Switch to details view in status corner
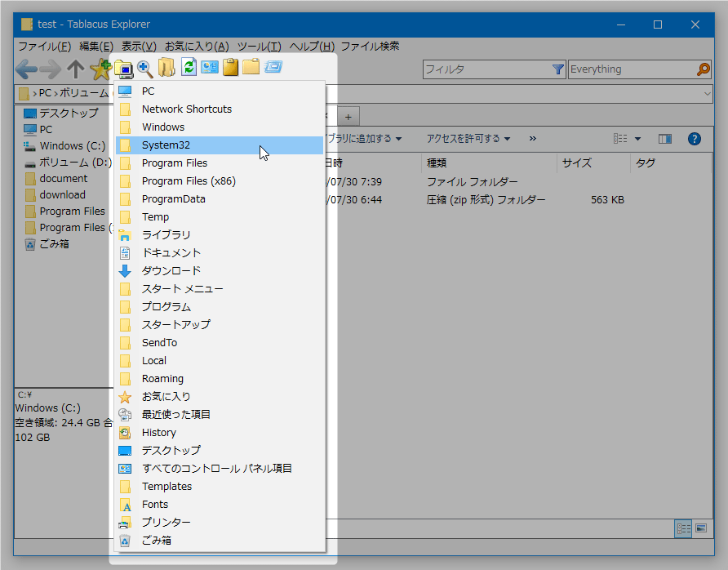Viewport: 728px width, 570px height. point(683,528)
